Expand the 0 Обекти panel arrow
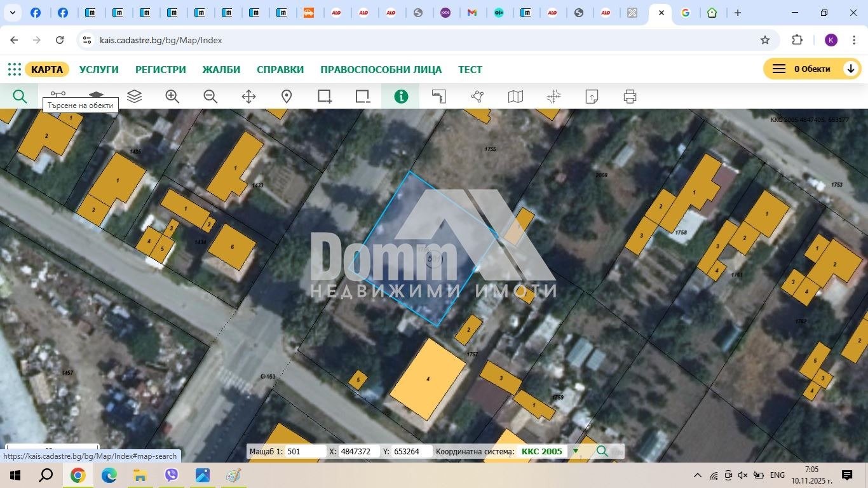 (850, 69)
